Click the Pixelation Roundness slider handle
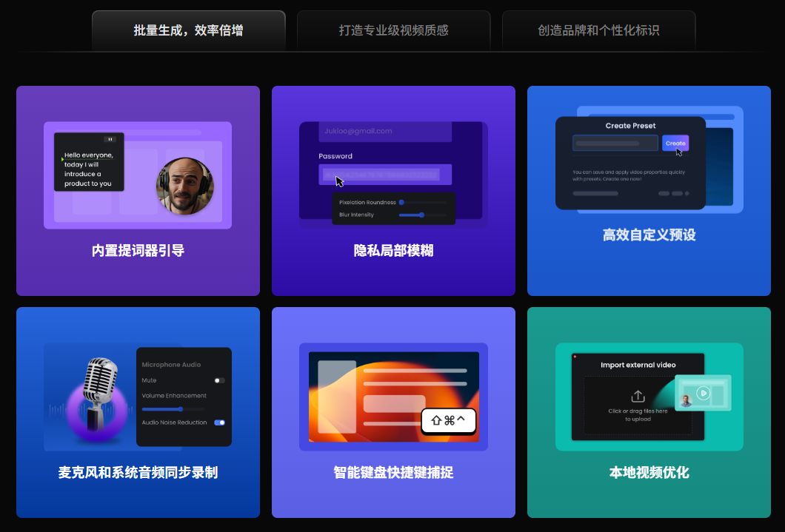The height and width of the screenshot is (532, 785). (401, 202)
